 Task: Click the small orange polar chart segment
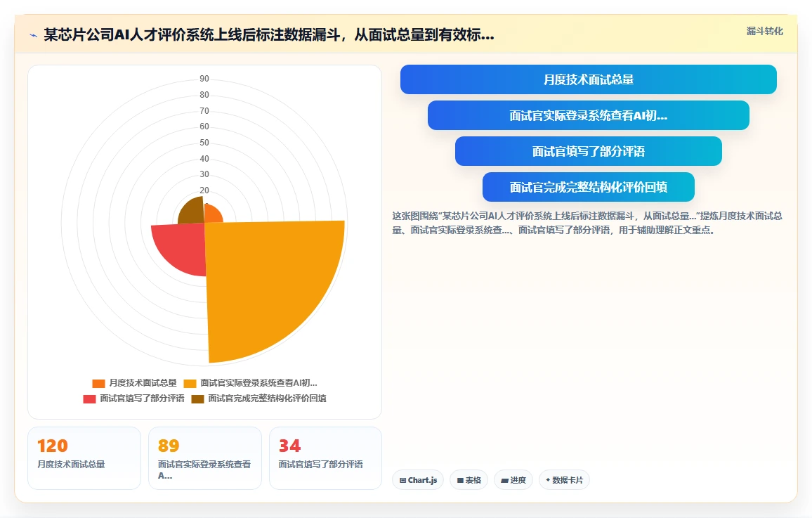coord(212,214)
